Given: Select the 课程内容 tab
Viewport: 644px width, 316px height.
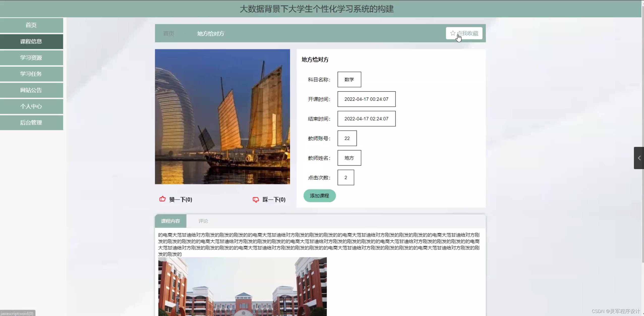Looking at the screenshot, I should [x=170, y=221].
